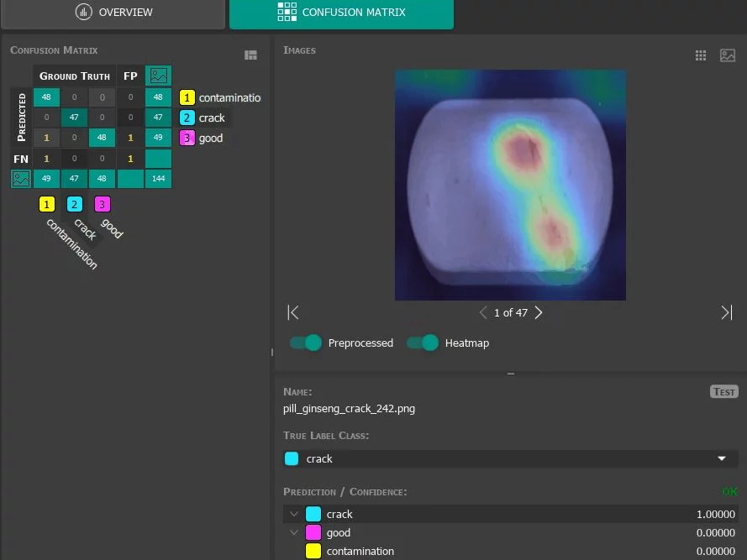Switch images panel to grid view
This screenshot has width=747, height=560.
(x=701, y=55)
